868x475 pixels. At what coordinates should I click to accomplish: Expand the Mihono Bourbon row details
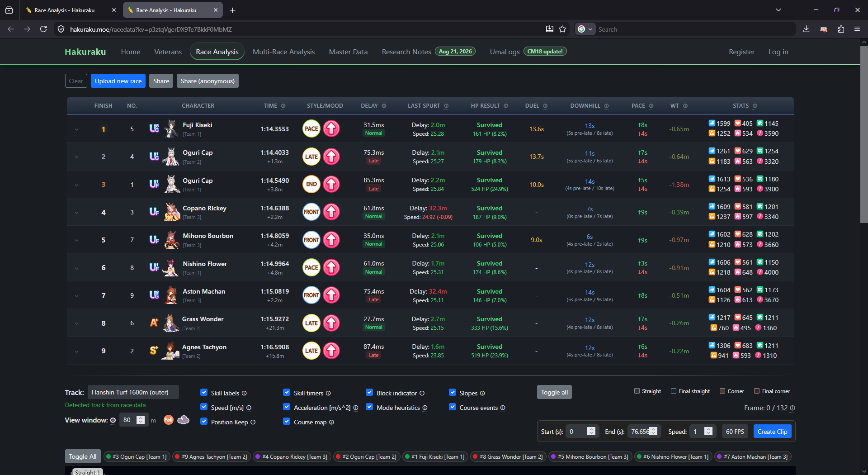pyautogui.click(x=76, y=240)
